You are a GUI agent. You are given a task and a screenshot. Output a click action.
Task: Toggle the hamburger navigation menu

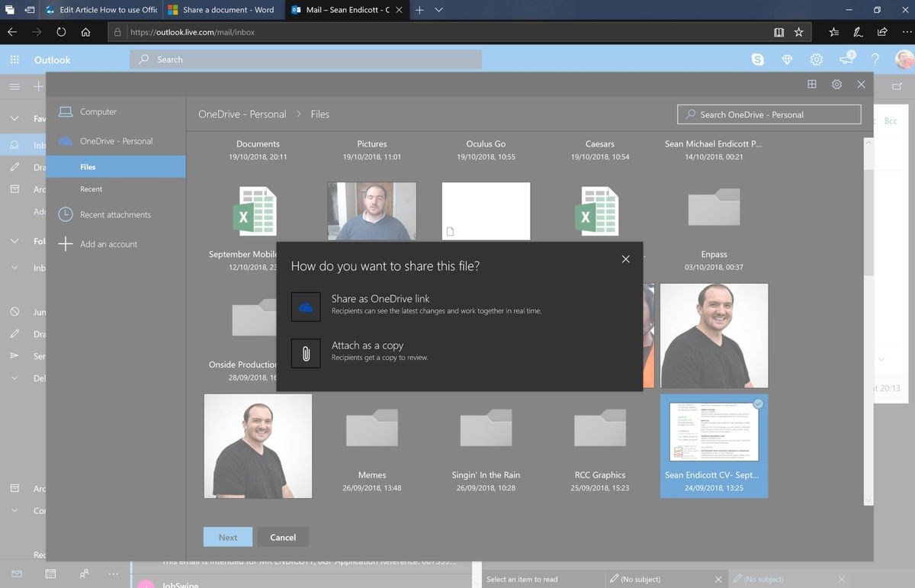(14, 86)
